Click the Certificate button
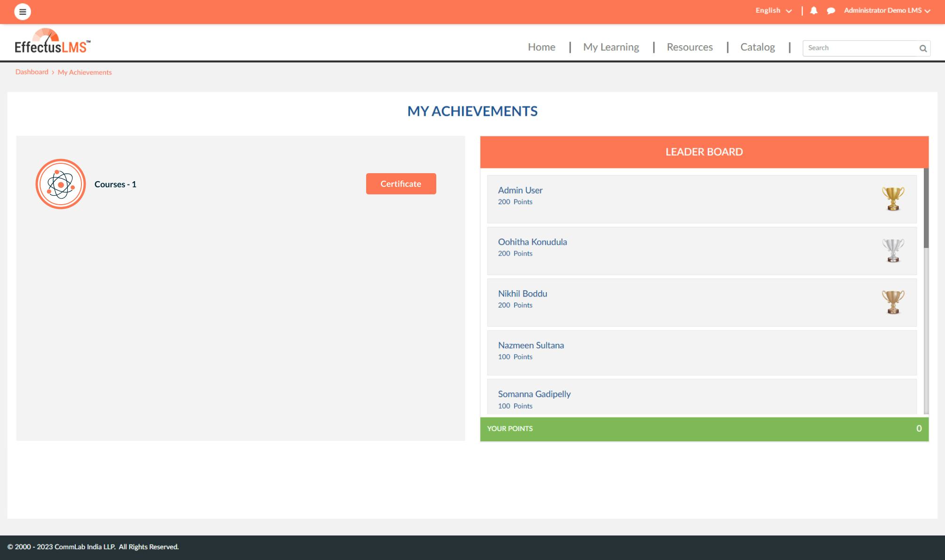945x560 pixels. click(x=400, y=184)
